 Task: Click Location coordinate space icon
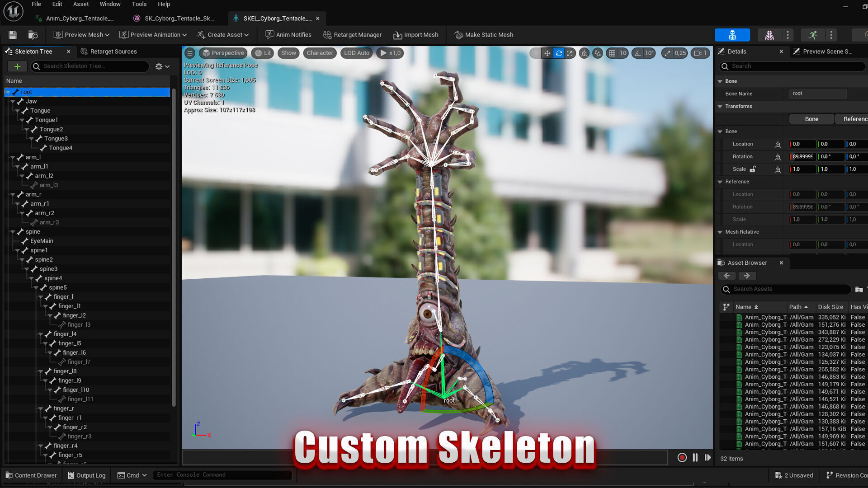[x=778, y=144]
